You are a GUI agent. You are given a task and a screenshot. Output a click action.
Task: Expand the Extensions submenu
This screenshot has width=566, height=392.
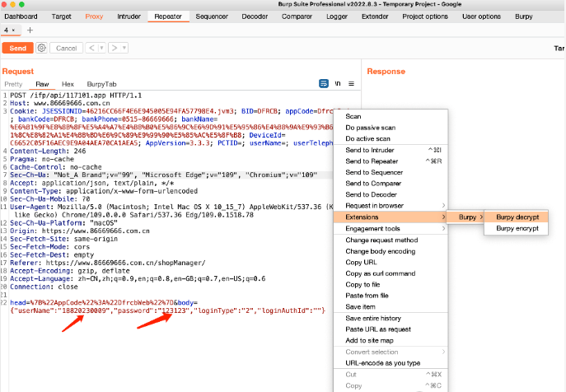click(x=391, y=217)
